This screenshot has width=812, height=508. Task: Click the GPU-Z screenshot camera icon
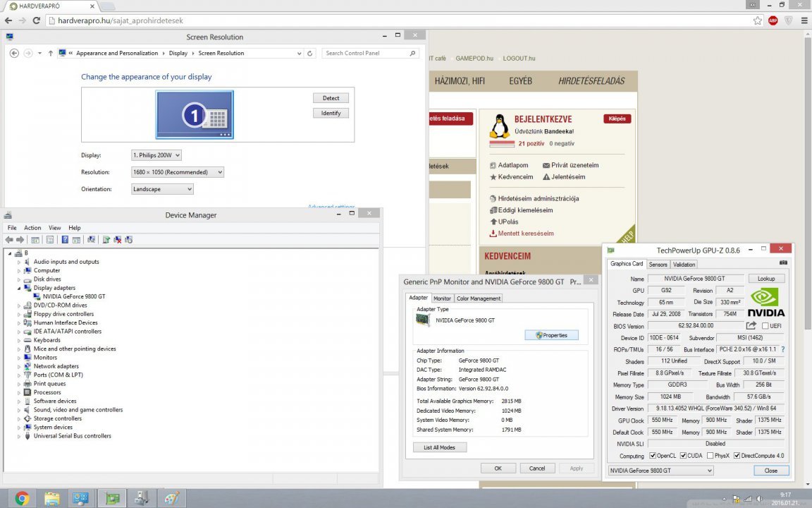pyautogui.click(x=783, y=262)
